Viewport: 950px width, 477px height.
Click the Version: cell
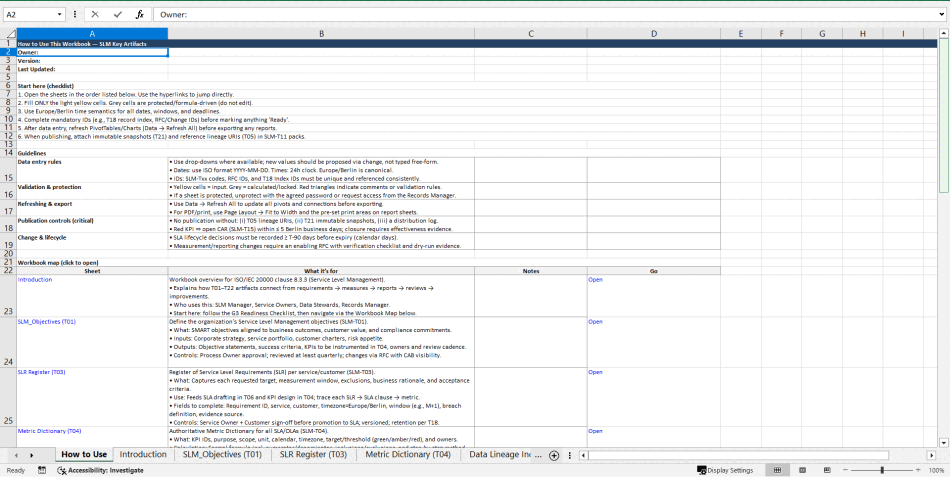92,61
